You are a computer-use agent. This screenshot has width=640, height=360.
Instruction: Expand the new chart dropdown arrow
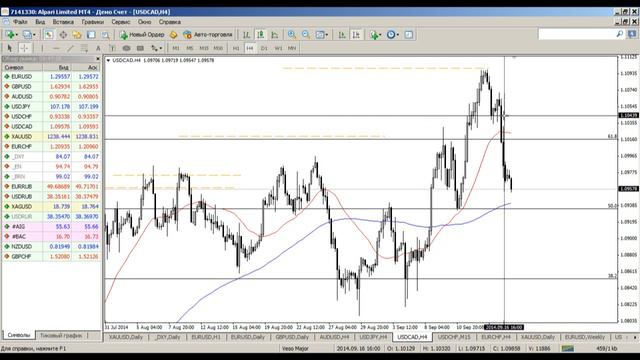tap(17, 35)
